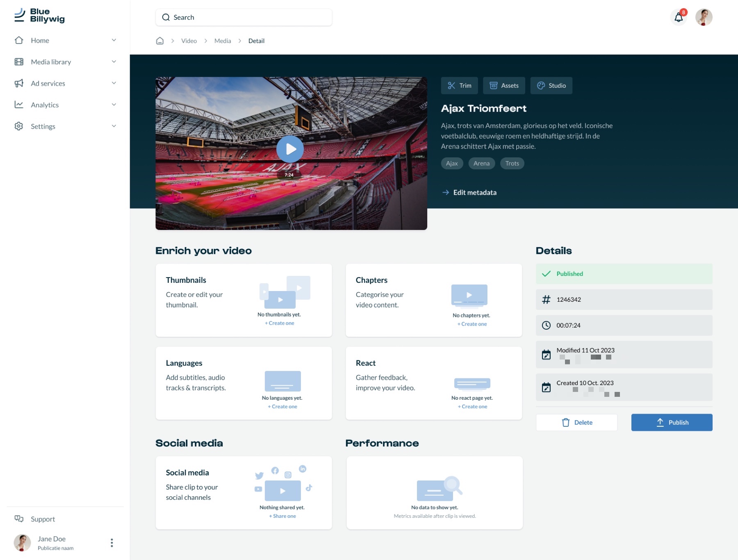Image resolution: width=738 pixels, height=560 pixels.
Task: Click the Published checkmark icon
Action: (x=546, y=274)
